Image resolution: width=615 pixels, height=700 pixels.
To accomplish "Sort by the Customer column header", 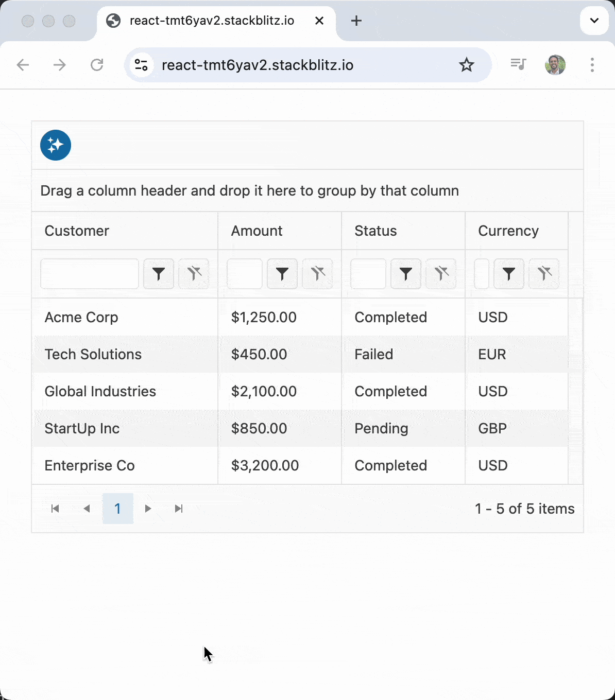I will [77, 231].
